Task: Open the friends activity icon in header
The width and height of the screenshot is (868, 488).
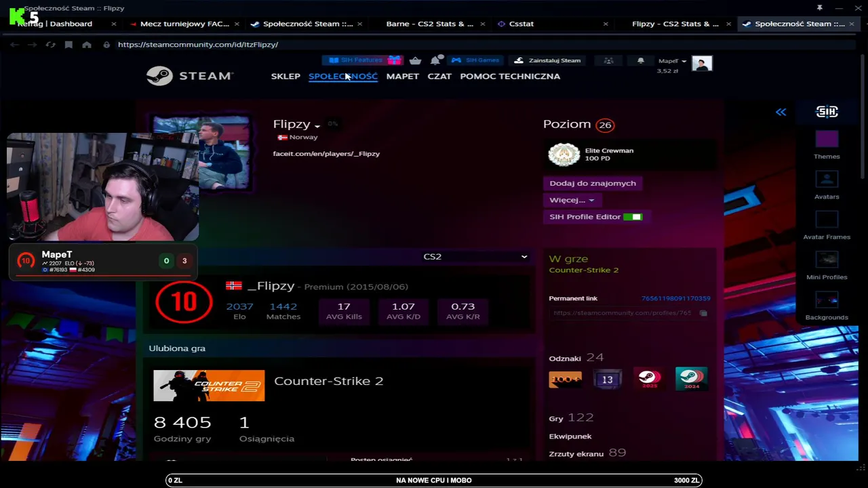Action: pos(609,61)
